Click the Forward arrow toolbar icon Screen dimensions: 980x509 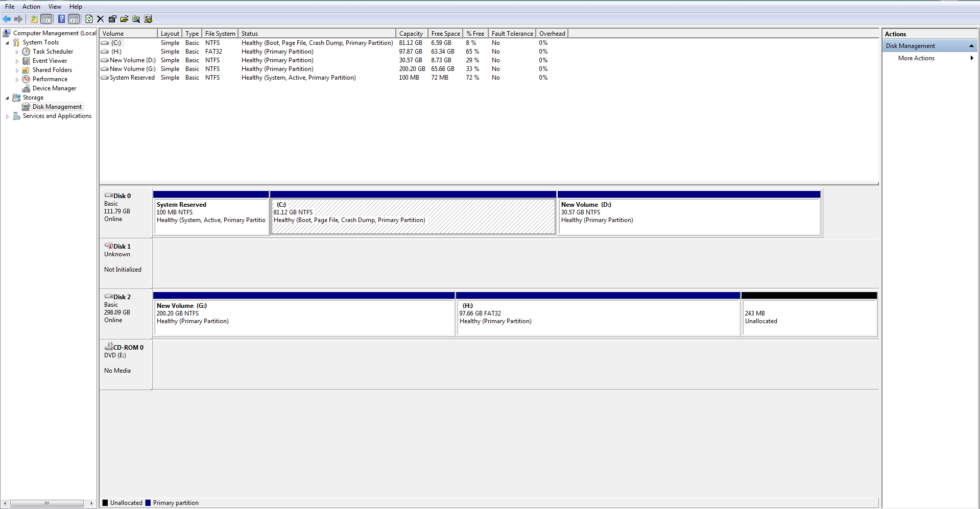tap(18, 19)
